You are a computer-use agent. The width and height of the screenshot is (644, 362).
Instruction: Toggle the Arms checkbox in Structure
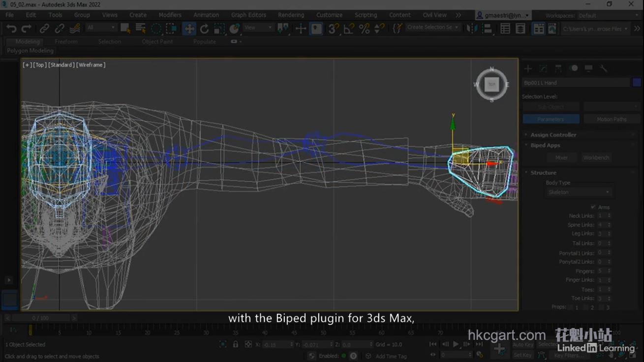pyautogui.click(x=593, y=207)
